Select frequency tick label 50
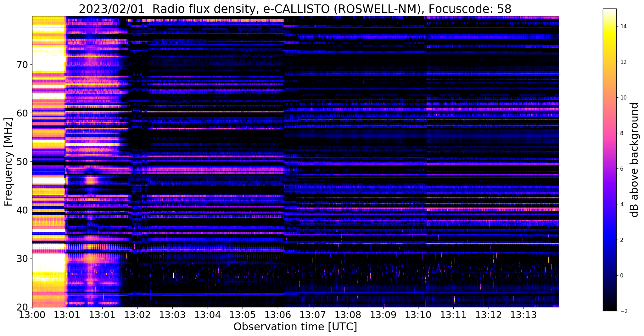The width and height of the screenshot is (644, 336). (x=22, y=161)
